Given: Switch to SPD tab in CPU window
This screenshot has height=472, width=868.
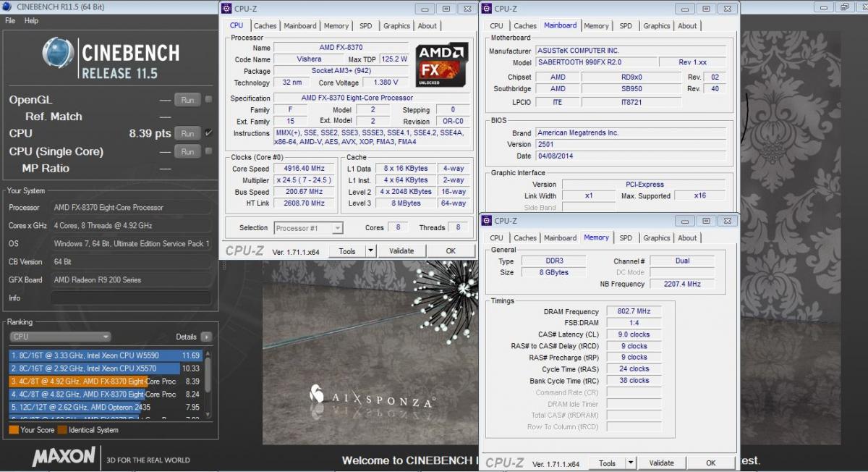Looking at the screenshot, I should [366, 25].
